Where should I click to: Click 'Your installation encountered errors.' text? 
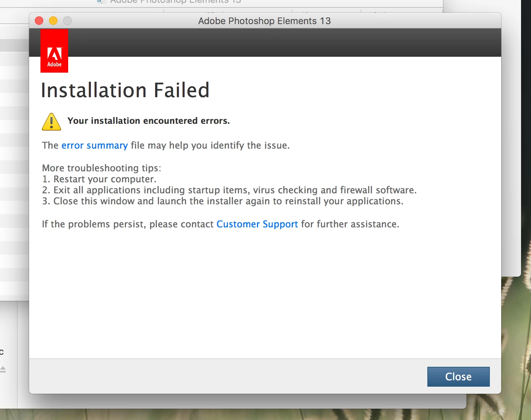click(x=149, y=121)
